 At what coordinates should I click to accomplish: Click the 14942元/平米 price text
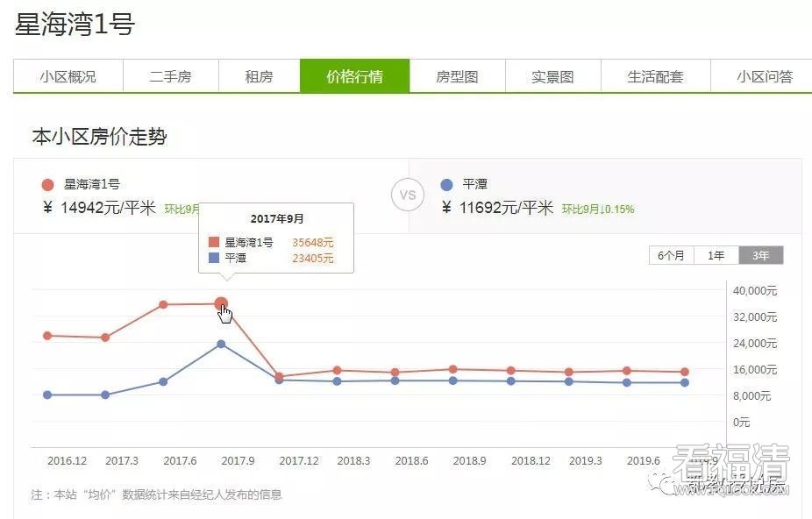[108, 208]
